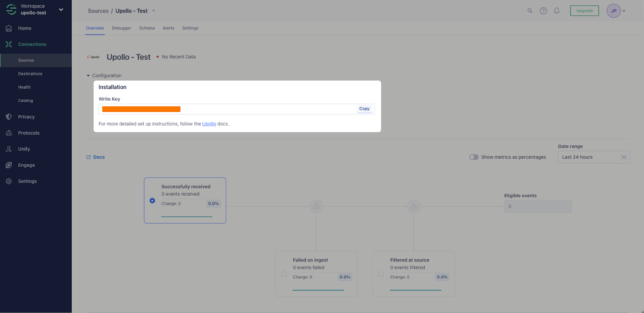The width and height of the screenshot is (644, 313).
Task: Select Destinations in the sidebar
Action: click(30, 74)
